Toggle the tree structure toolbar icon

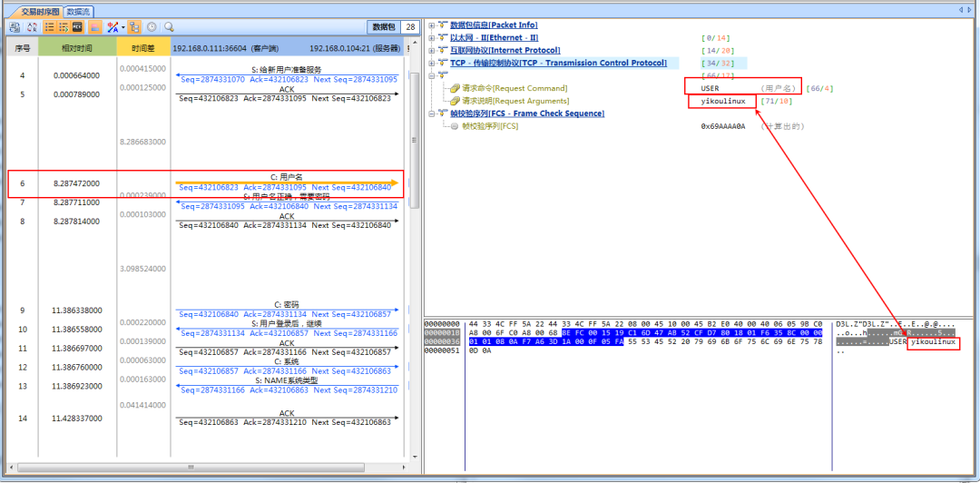(x=135, y=27)
